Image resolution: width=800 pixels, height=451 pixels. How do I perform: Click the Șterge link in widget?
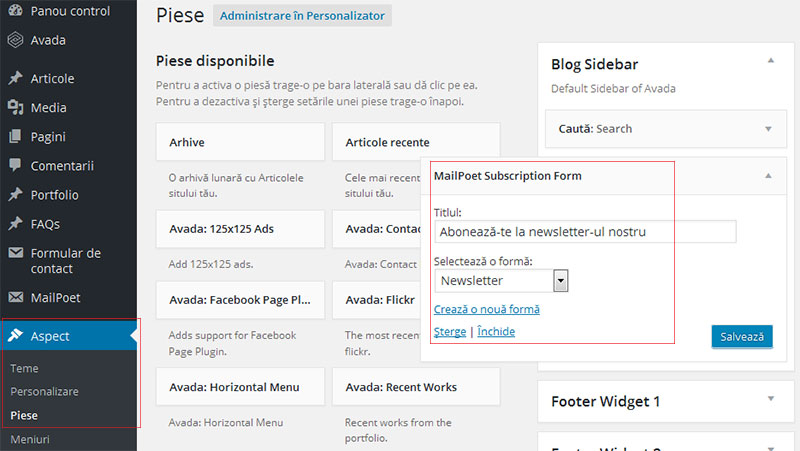449,331
